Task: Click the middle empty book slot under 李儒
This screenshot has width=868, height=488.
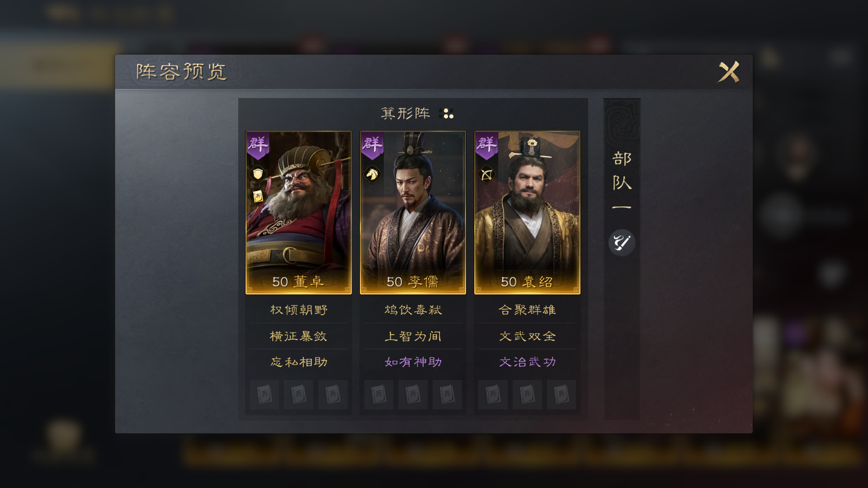Action: pyautogui.click(x=413, y=394)
